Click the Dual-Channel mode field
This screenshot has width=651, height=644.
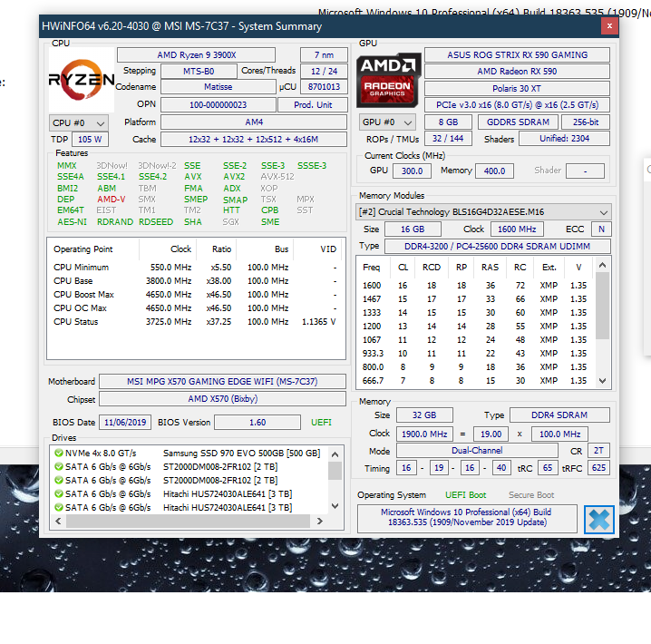[x=477, y=451]
